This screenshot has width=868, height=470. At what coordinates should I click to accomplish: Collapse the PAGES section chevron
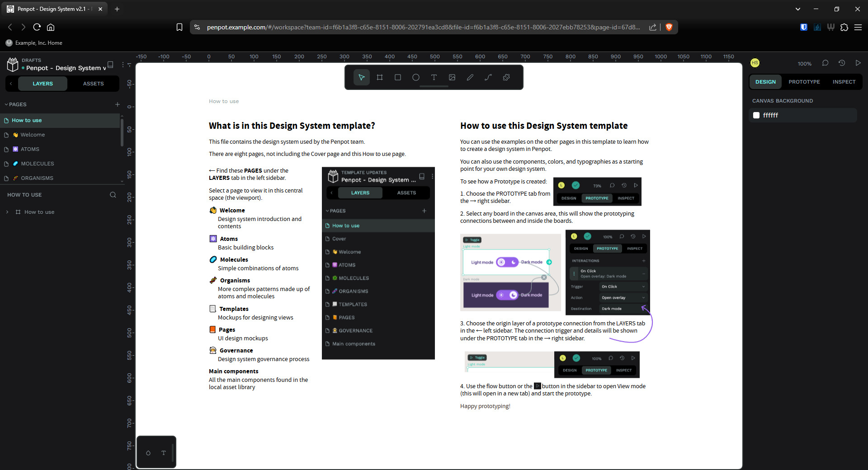point(6,104)
